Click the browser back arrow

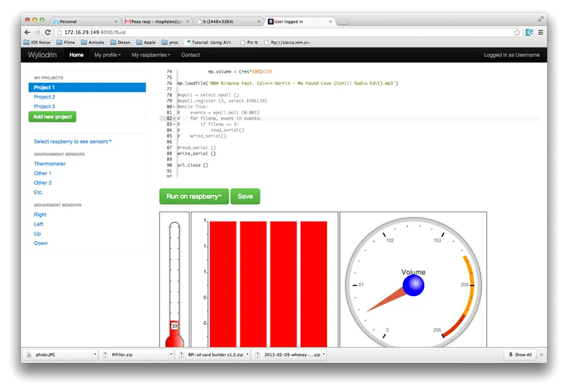point(28,32)
